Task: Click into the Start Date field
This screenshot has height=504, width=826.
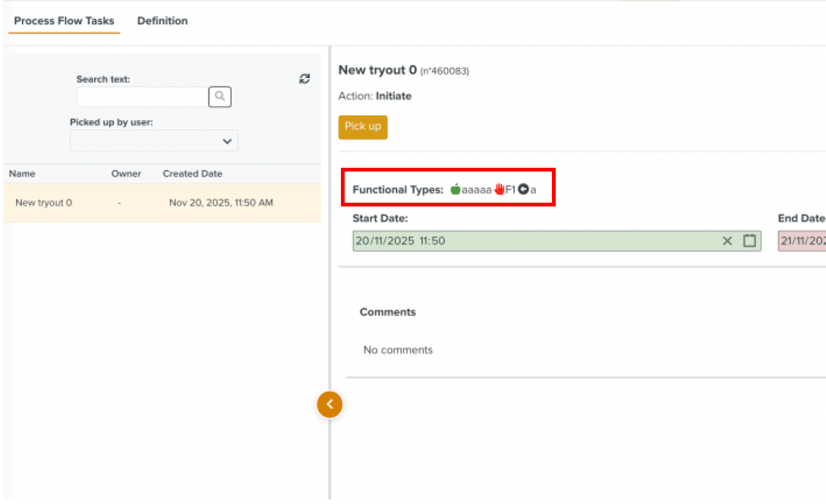Action: (531, 241)
